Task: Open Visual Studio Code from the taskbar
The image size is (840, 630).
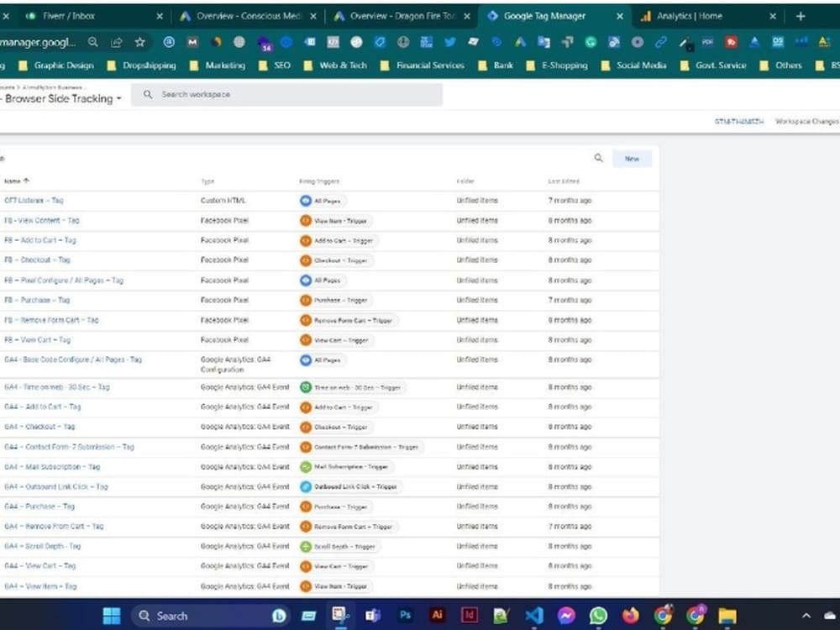Action: pyautogui.click(x=534, y=616)
